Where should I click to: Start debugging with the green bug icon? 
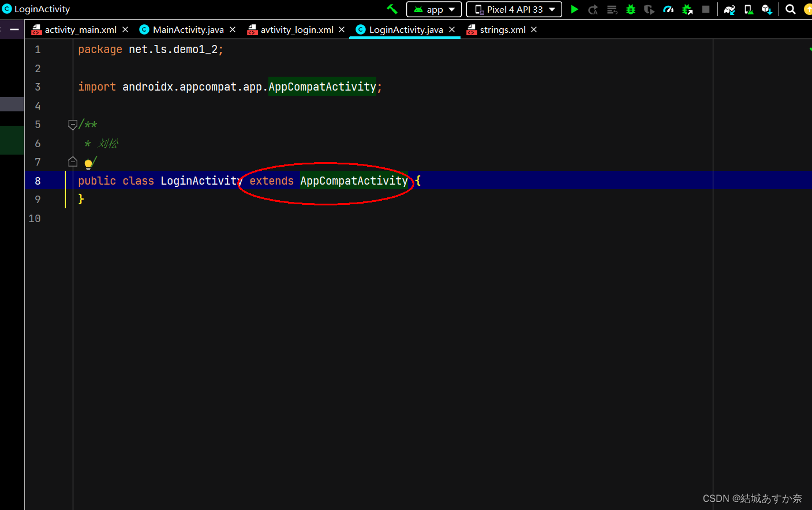pyautogui.click(x=631, y=9)
